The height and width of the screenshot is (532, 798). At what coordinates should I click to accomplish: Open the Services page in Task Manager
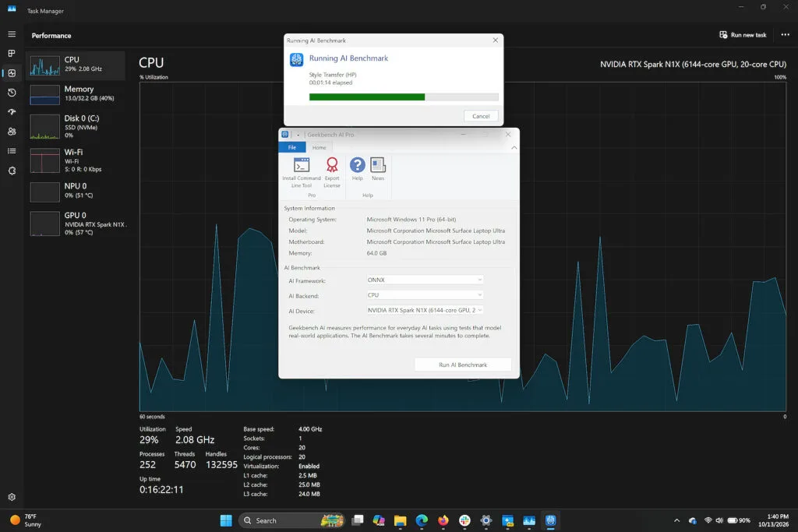click(12, 171)
